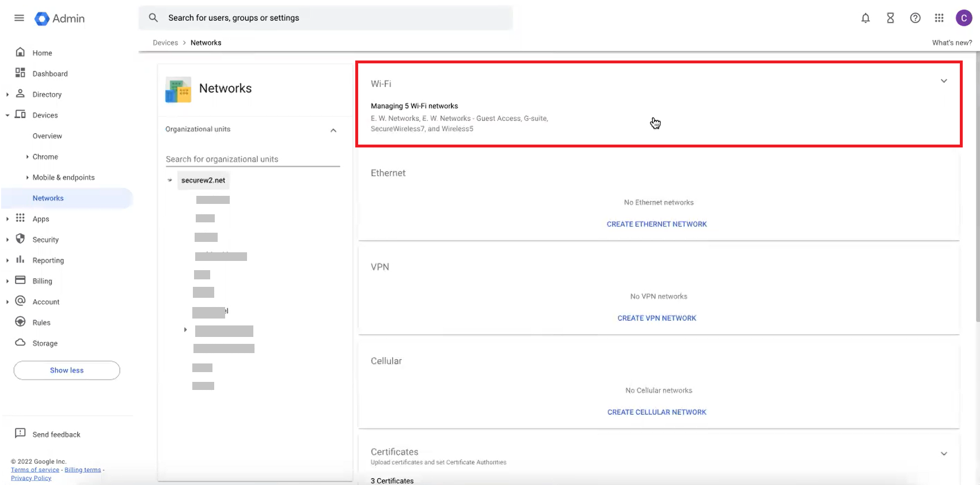Click the Send feedback icon

(20, 434)
